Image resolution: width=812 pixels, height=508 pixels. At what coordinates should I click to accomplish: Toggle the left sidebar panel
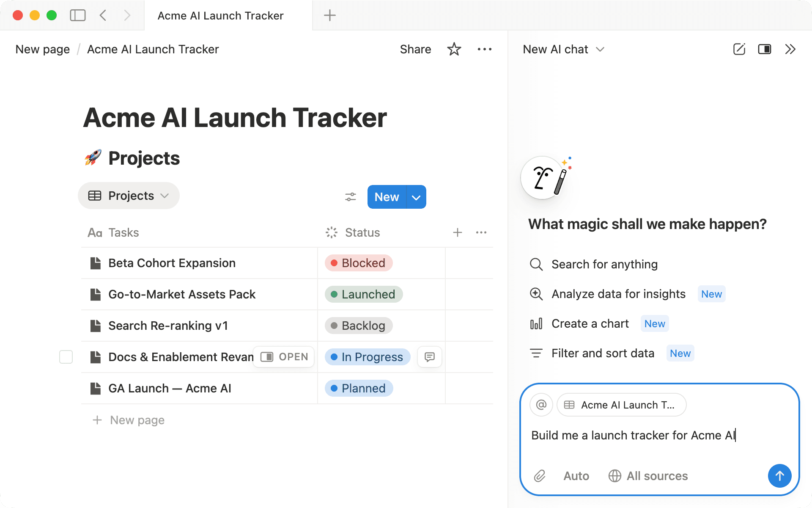pyautogui.click(x=77, y=16)
